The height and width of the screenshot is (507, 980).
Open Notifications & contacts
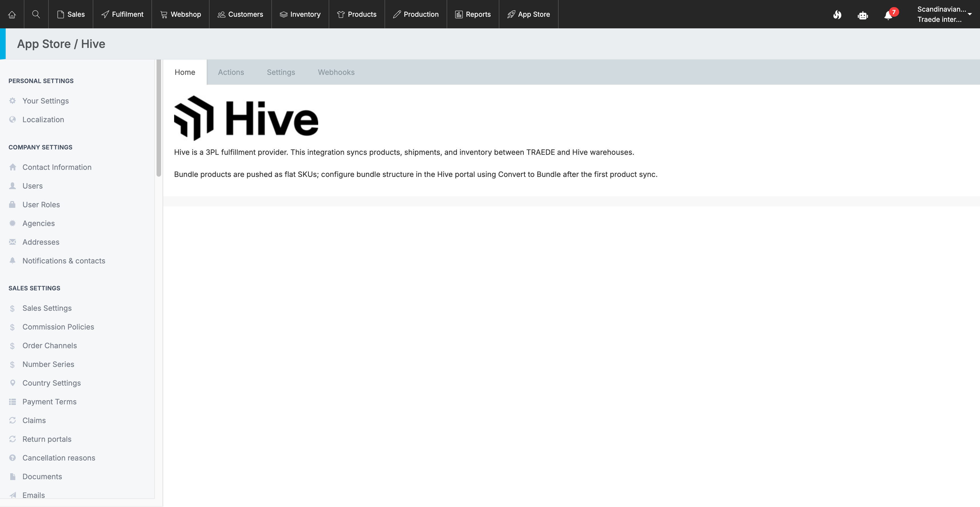[64, 261]
